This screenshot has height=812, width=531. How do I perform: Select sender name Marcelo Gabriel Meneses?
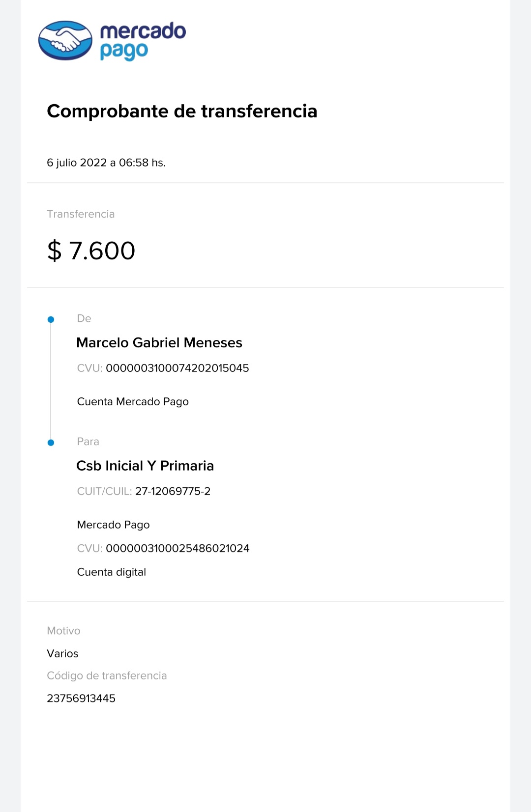[x=159, y=343]
